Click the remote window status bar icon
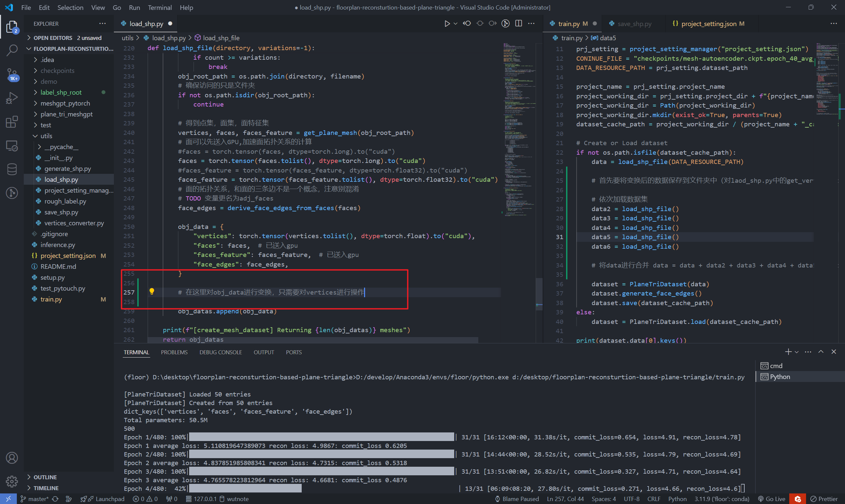Viewport: 845px width, 504px height. [8, 499]
